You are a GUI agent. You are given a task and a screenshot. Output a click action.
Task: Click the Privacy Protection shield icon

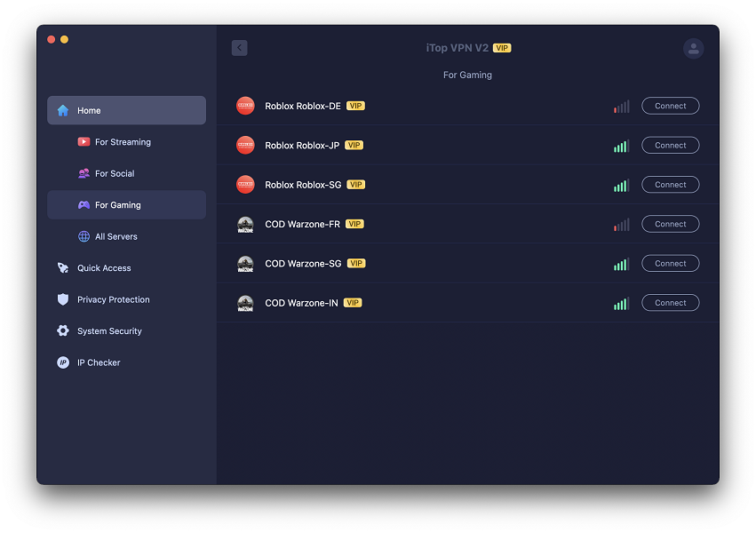(x=62, y=299)
